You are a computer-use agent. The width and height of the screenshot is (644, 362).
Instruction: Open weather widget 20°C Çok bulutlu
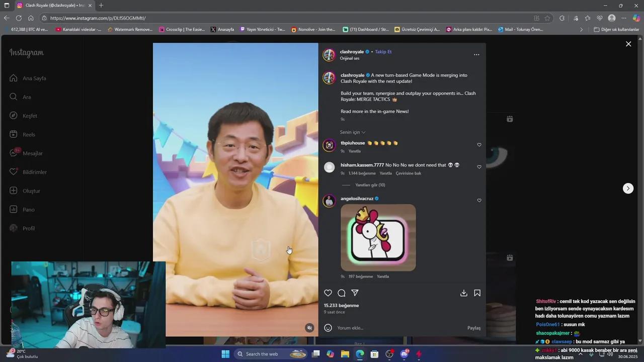(23, 354)
